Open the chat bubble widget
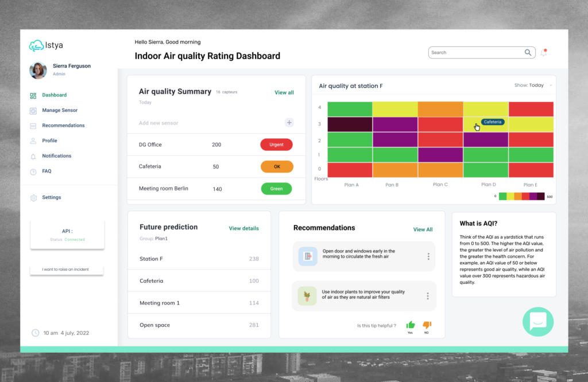 (x=538, y=322)
